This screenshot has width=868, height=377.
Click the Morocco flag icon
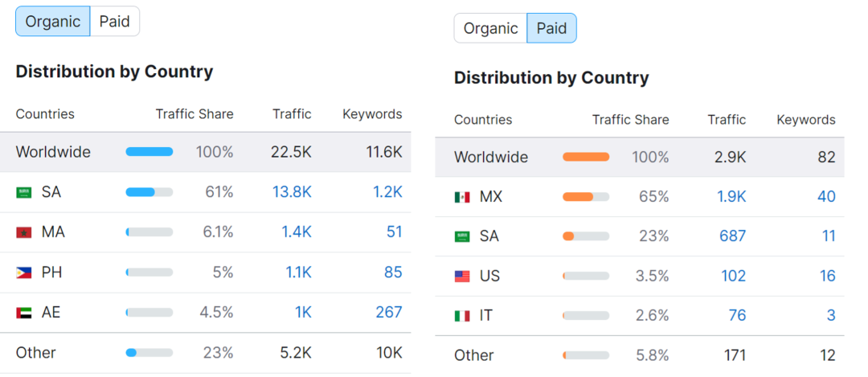(x=24, y=232)
